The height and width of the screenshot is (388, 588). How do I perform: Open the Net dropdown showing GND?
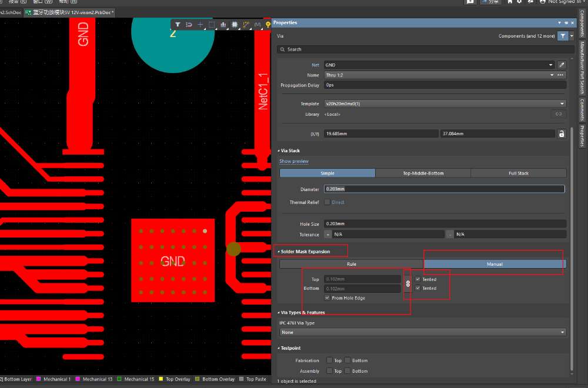pyautogui.click(x=439, y=65)
